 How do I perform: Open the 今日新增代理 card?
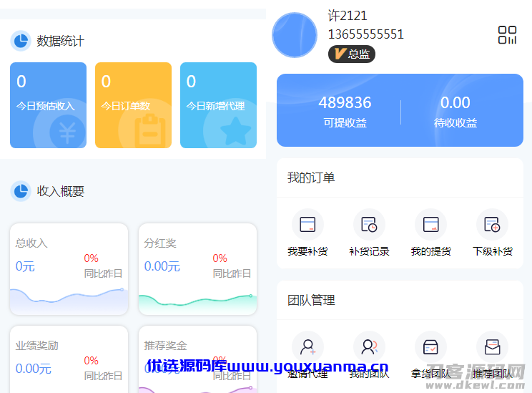click(x=219, y=105)
